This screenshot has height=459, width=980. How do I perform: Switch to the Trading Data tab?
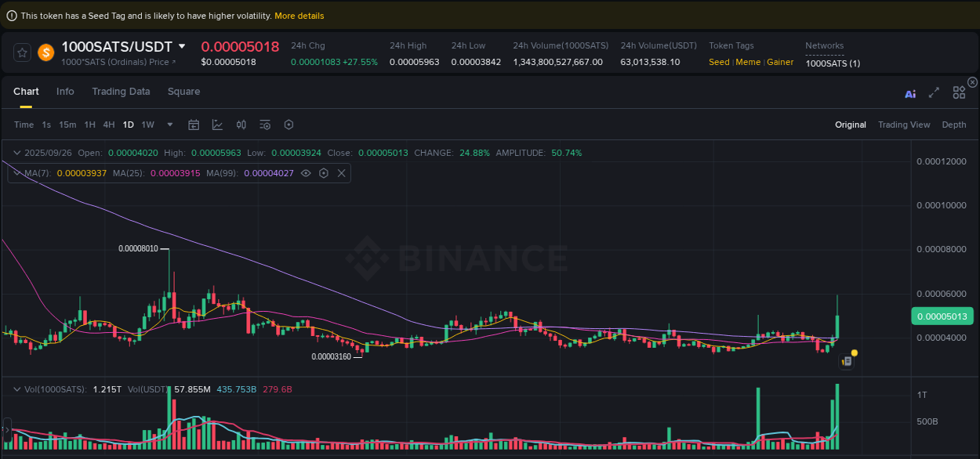pos(121,92)
